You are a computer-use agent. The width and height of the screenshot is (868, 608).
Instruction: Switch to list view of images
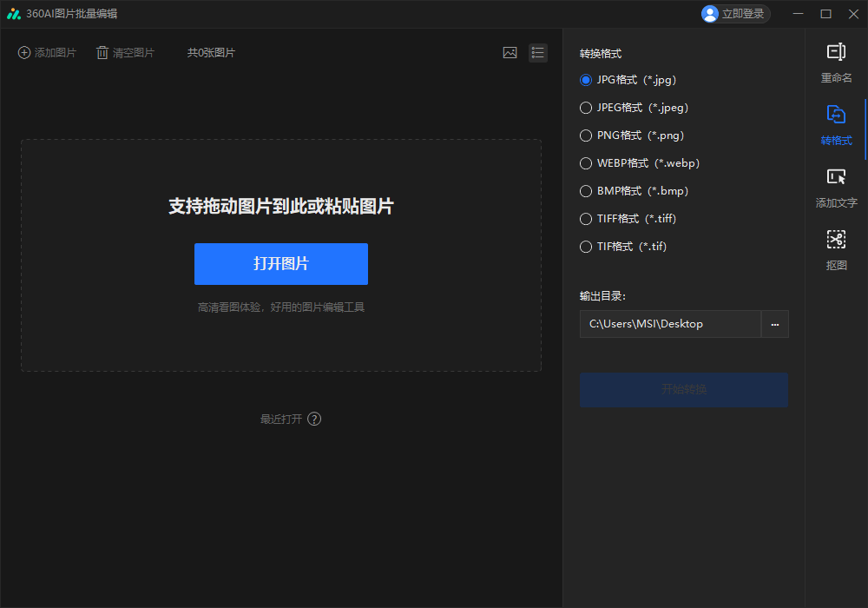tap(537, 52)
